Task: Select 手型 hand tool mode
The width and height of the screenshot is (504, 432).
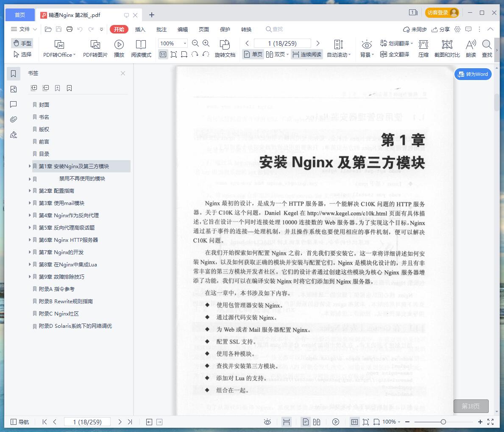Action: coord(22,43)
